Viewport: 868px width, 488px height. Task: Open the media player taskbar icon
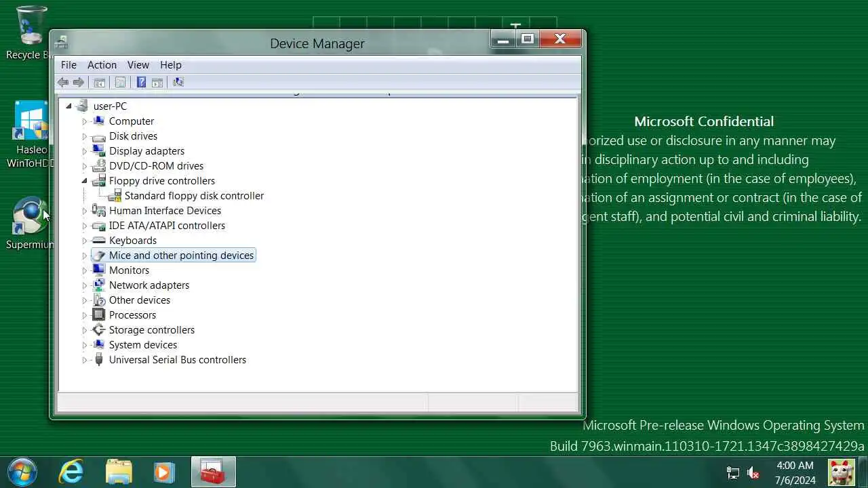[x=163, y=472]
